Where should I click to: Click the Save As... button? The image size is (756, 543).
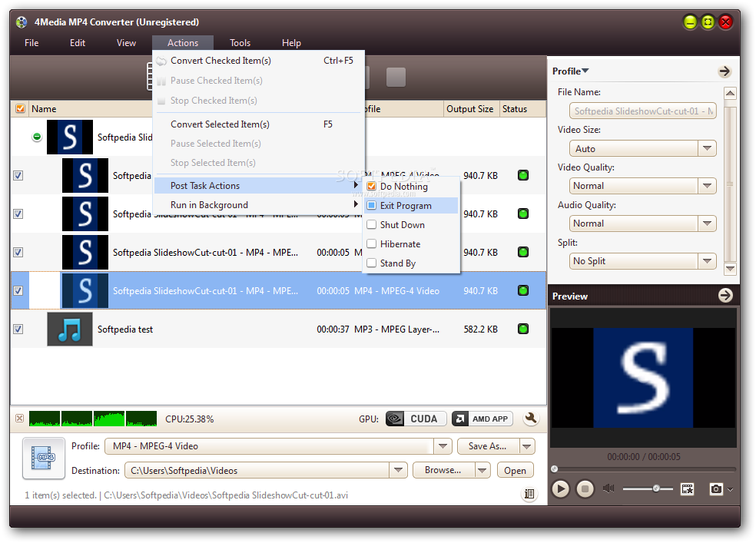488,446
